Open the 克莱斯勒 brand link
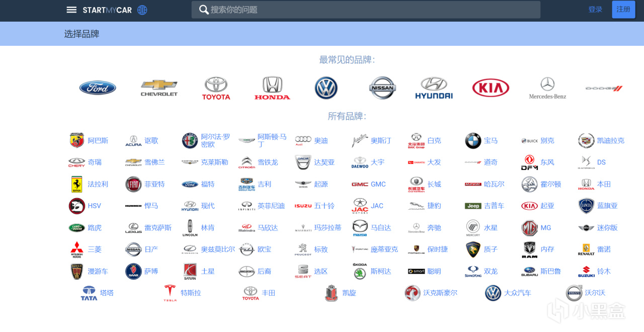The height and width of the screenshot is (332, 644). click(215, 162)
